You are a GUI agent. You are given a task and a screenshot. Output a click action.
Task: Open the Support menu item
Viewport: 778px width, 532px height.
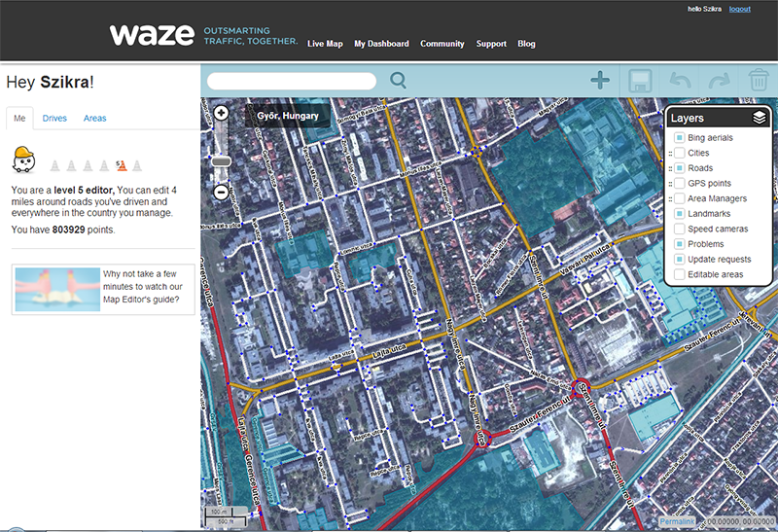[491, 44]
